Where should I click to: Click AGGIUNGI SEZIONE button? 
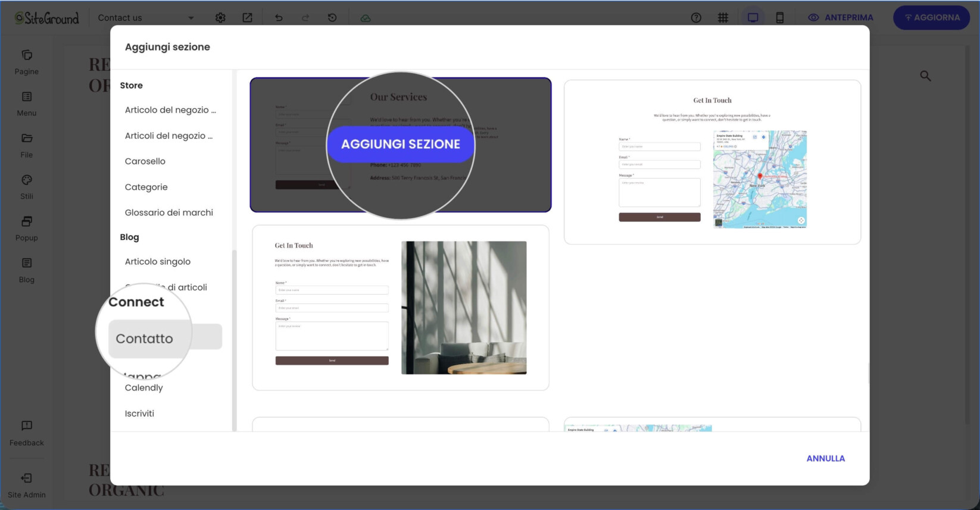pos(401,144)
